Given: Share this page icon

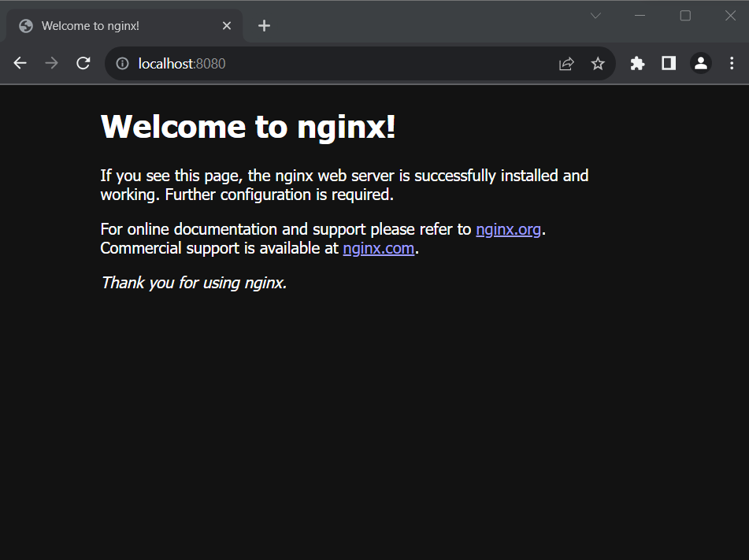Looking at the screenshot, I should click(566, 64).
